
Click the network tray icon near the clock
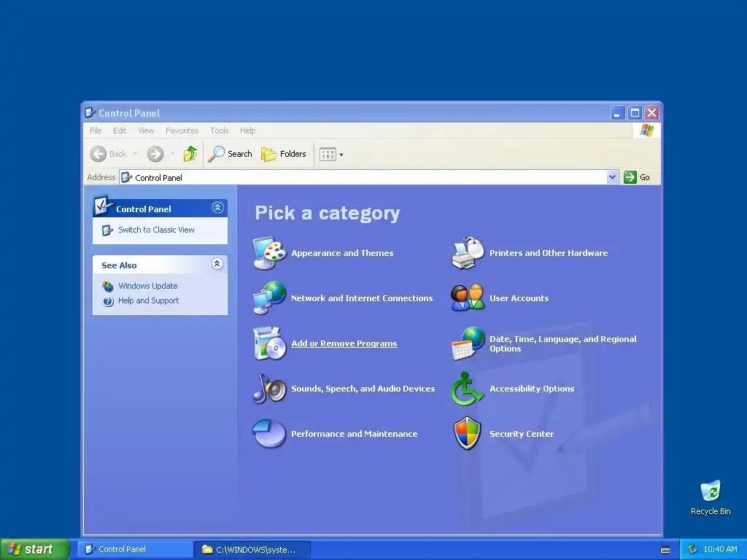tap(693, 549)
